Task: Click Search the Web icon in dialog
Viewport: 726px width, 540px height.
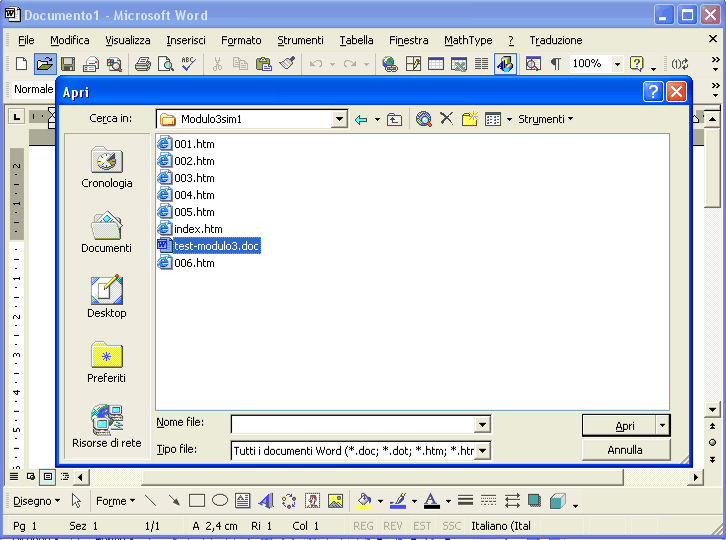Action: coord(424,119)
